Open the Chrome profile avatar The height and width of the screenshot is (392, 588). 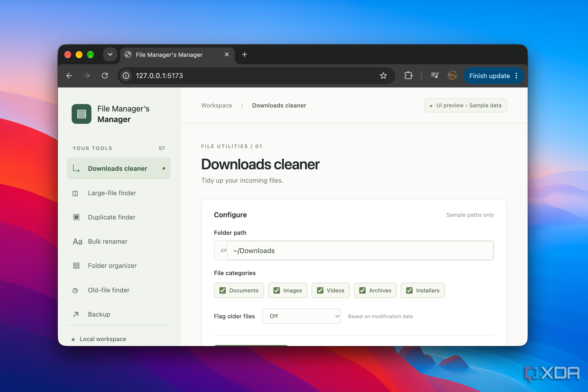click(452, 75)
